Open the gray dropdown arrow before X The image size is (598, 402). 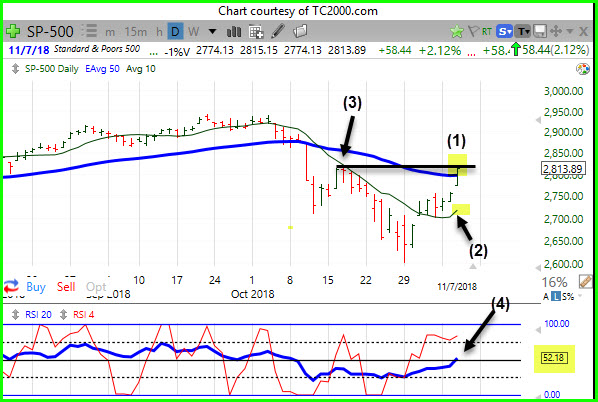570,31
